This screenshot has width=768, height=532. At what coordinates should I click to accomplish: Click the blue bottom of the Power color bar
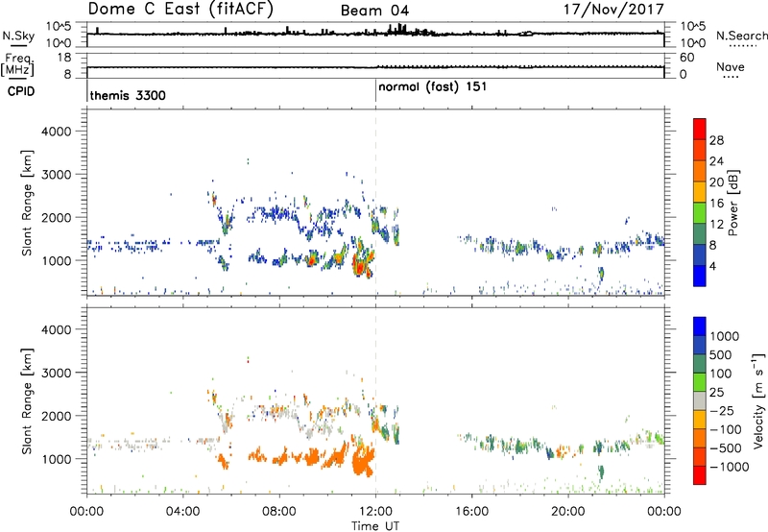pos(700,276)
